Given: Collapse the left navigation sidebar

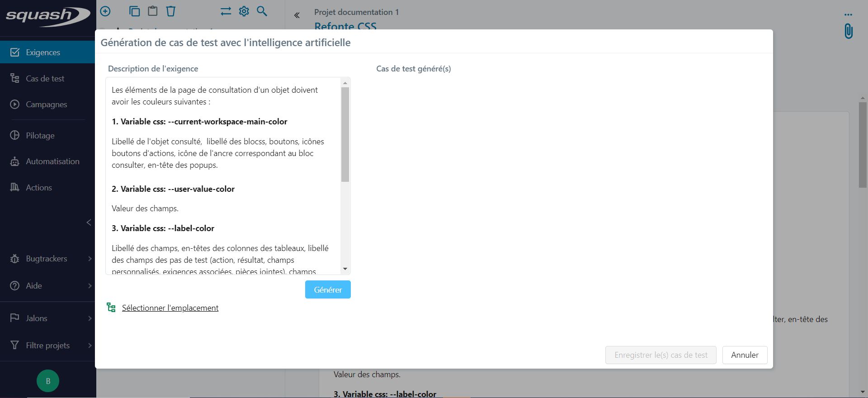Looking at the screenshot, I should click(x=89, y=223).
